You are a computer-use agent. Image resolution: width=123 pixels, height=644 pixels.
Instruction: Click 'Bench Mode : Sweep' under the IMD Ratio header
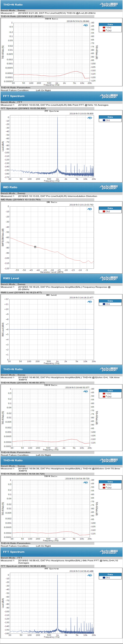[x=13, y=193]
